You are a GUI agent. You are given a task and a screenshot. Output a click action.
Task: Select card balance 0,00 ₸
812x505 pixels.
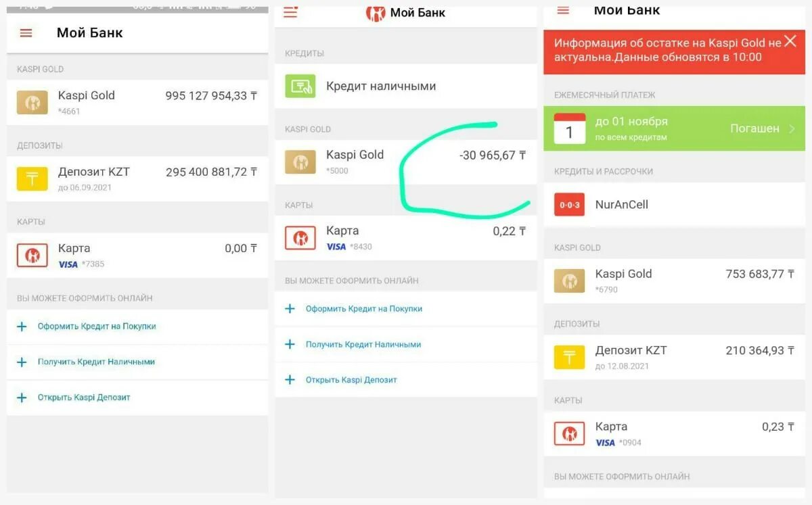[241, 249]
